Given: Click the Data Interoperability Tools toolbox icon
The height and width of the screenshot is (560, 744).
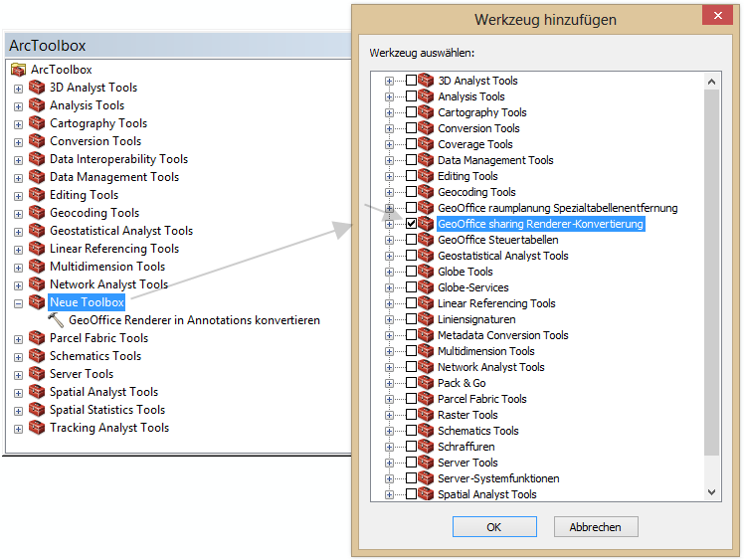Looking at the screenshot, I should [x=37, y=159].
